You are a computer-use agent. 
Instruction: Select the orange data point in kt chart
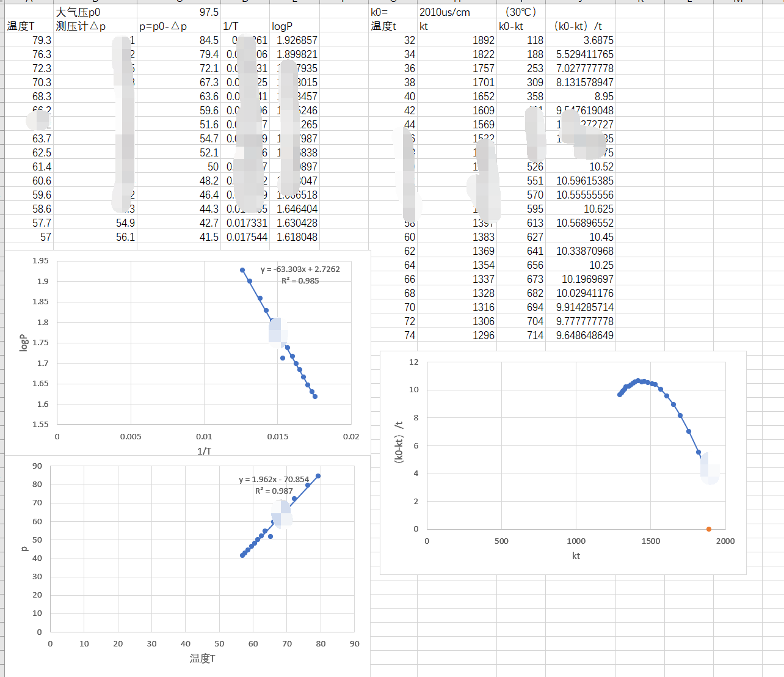[708, 529]
